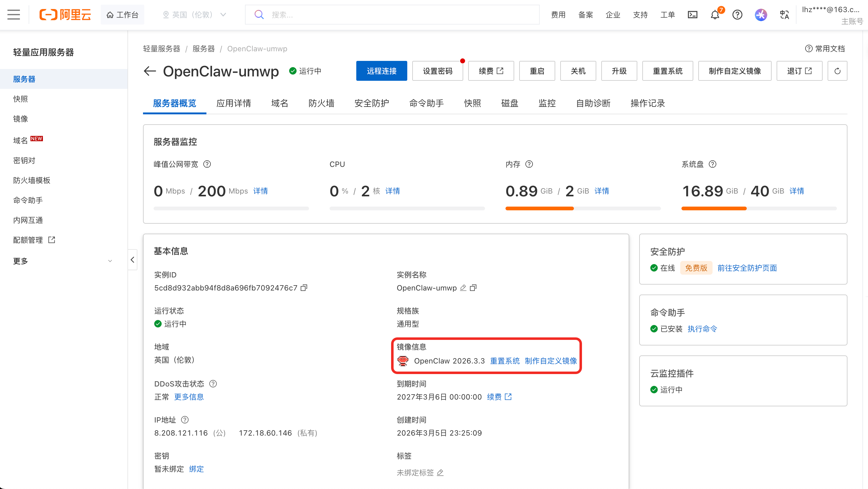Screen dimensions: 868x489
Task: Edit tags with the pencil icon
Action: pyautogui.click(x=440, y=473)
